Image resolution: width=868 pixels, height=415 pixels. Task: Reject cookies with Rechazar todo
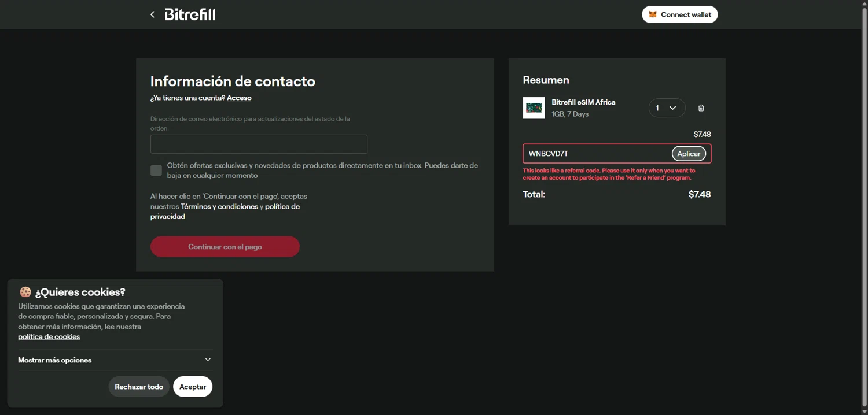pyautogui.click(x=139, y=387)
